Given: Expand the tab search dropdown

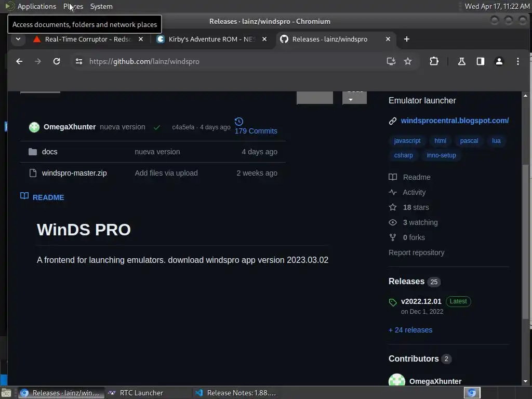Looking at the screenshot, I should tap(18, 39).
